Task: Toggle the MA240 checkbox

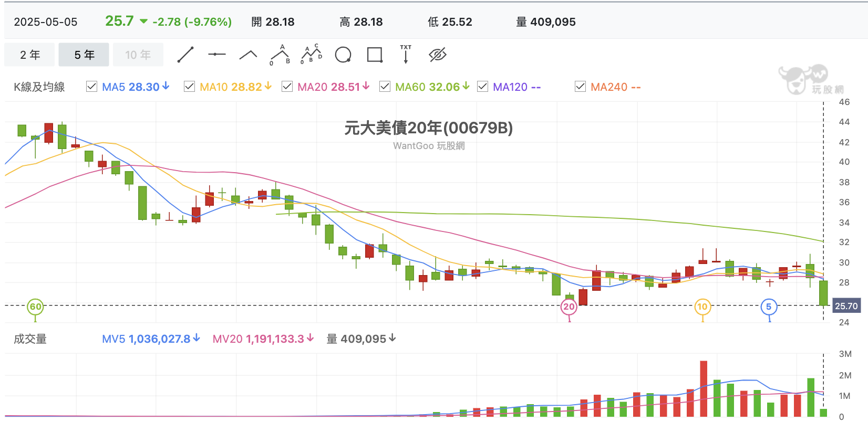Action: coord(580,87)
